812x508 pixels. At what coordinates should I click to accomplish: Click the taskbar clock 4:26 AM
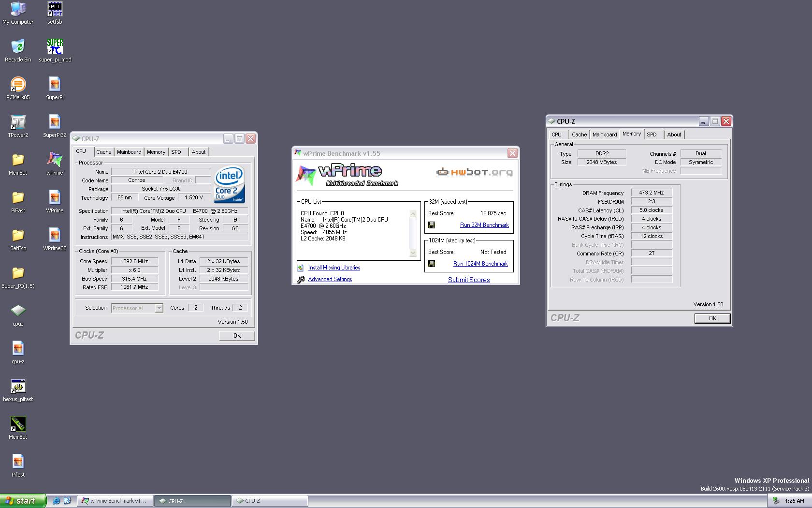click(794, 501)
